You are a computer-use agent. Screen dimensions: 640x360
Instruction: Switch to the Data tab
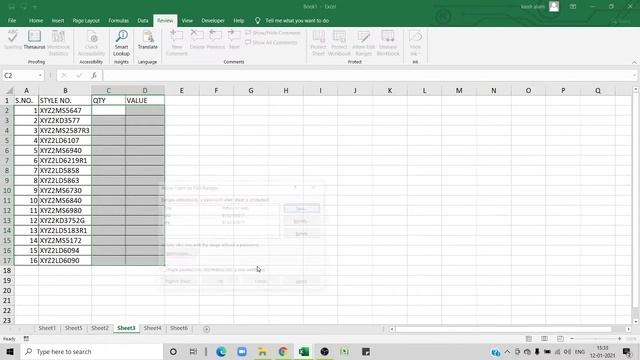tap(143, 20)
